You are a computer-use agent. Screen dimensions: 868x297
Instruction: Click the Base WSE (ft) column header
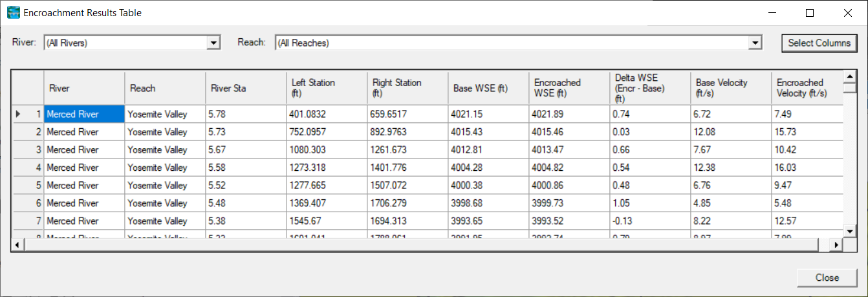488,88
